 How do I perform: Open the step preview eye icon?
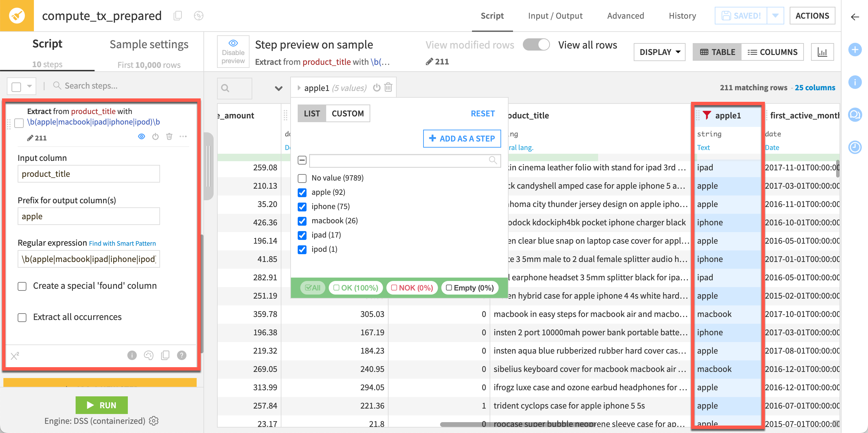[x=141, y=136]
